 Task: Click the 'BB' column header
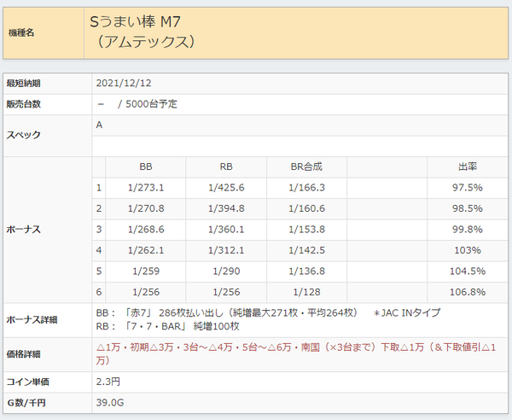tap(146, 166)
